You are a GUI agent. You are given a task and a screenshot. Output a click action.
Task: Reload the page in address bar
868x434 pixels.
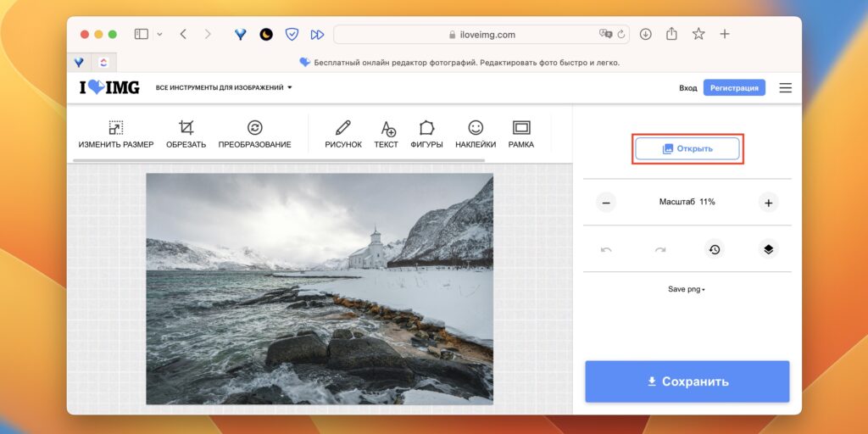(x=620, y=34)
